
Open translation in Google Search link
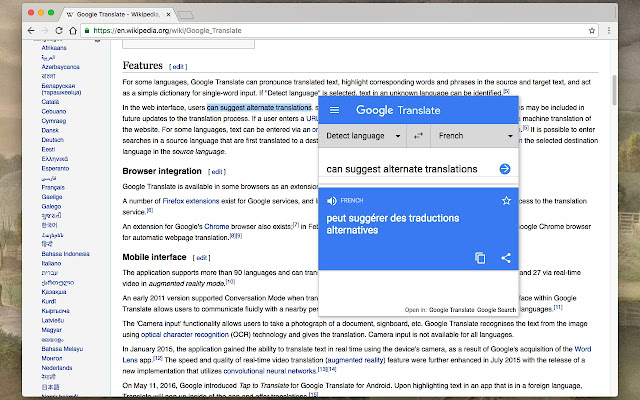[x=496, y=310]
